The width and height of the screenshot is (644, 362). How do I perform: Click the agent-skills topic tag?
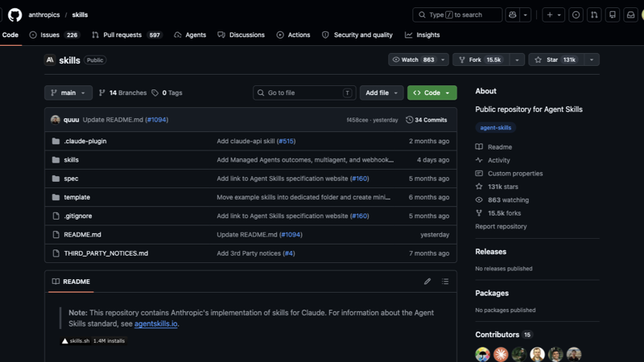(x=495, y=128)
